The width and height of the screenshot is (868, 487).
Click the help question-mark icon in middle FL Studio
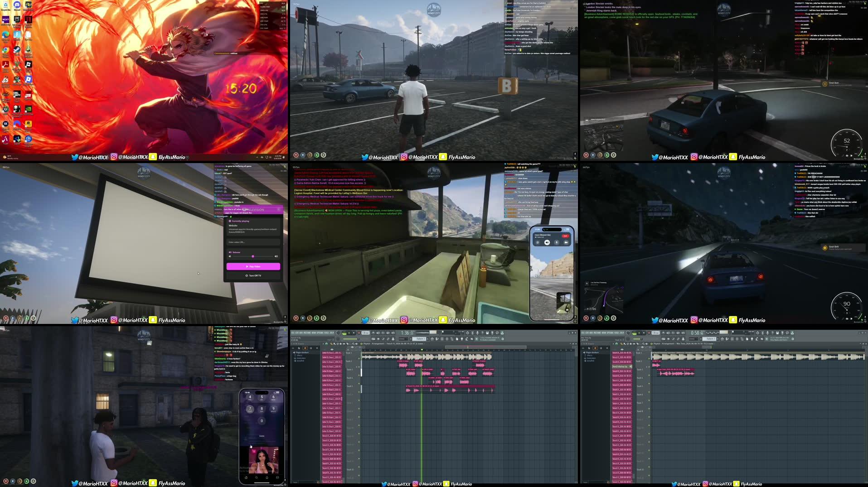482,333
